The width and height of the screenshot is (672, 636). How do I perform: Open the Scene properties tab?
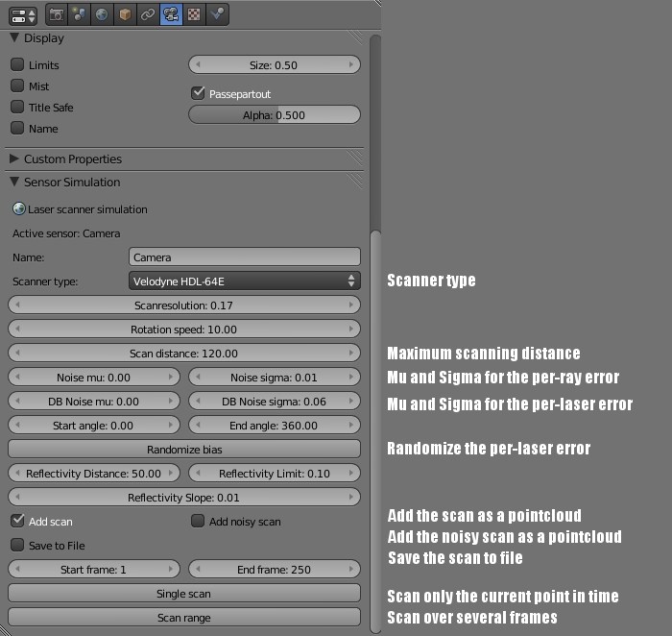(80, 14)
